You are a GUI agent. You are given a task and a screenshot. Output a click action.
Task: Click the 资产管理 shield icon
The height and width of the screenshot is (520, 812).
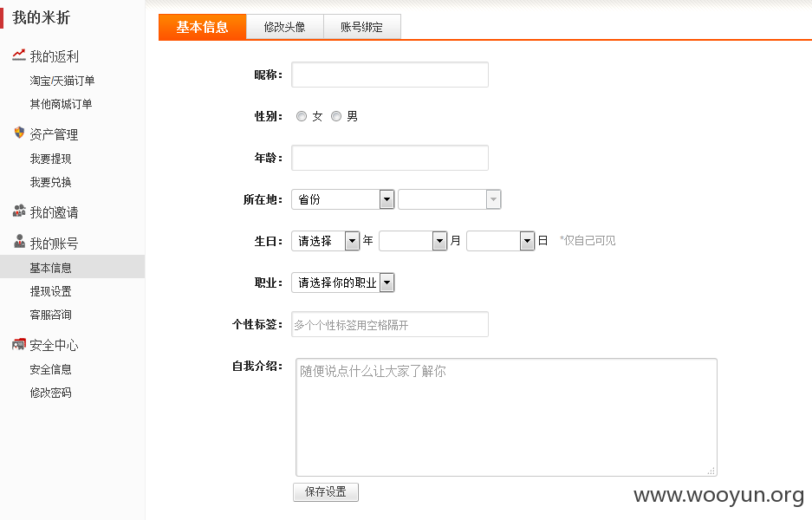(19, 133)
